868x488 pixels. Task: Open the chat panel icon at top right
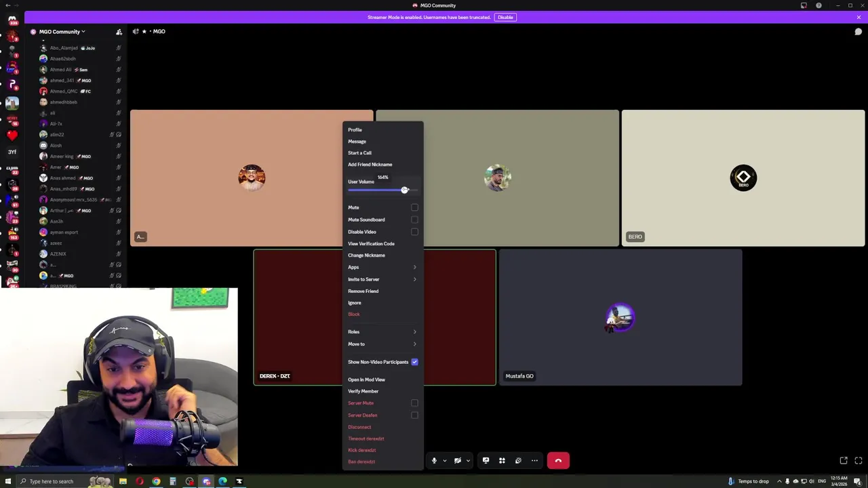click(x=858, y=32)
